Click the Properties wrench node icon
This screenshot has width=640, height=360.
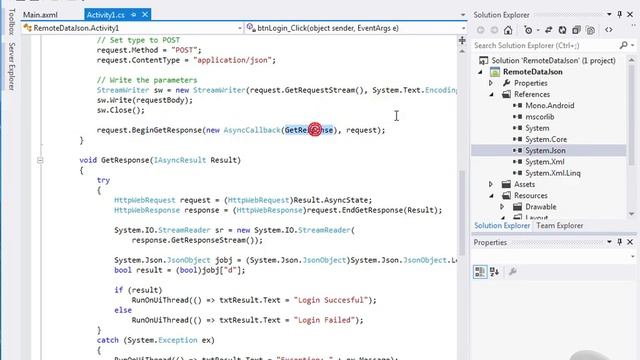[507, 83]
